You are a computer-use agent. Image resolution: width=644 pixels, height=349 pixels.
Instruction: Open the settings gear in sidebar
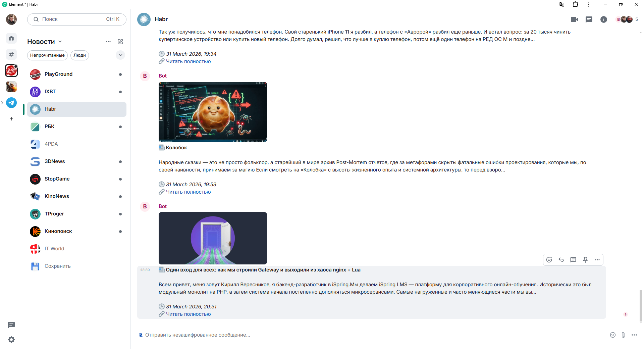click(x=11, y=340)
